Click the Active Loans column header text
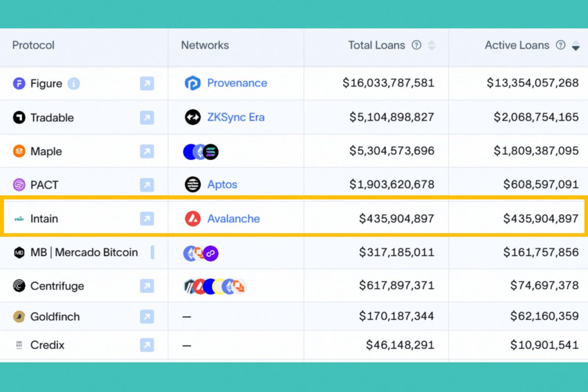This screenshot has height=392, width=588. 517,45
